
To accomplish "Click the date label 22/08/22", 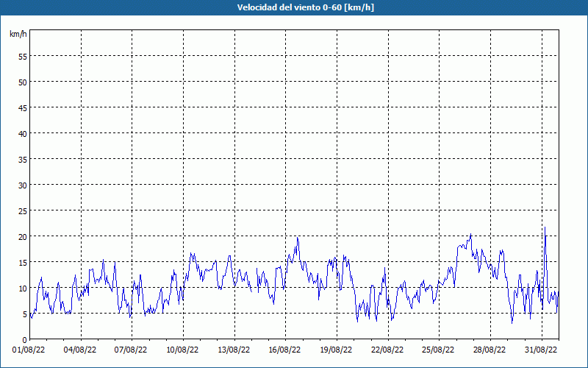I will pos(387,350).
